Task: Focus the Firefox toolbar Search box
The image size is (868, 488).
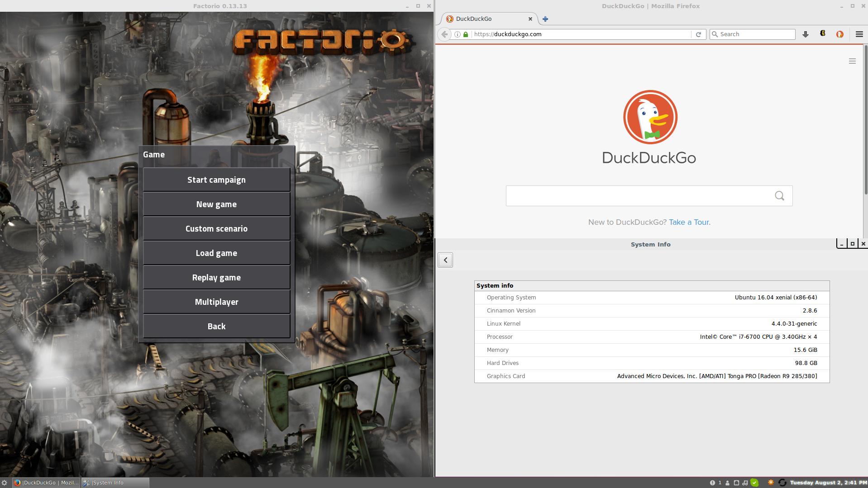Action: pyautogui.click(x=752, y=34)
